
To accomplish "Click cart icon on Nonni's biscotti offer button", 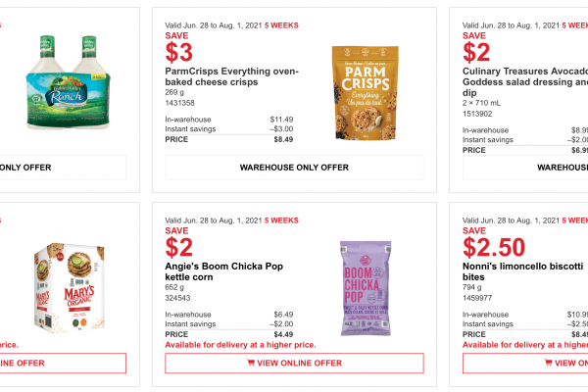I will point(561,364).
